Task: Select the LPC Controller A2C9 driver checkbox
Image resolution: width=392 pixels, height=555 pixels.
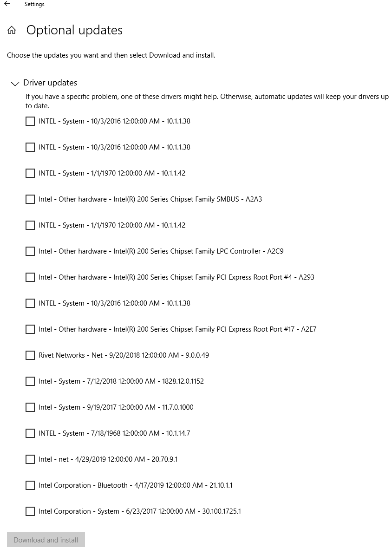Action: coord(30,251)
